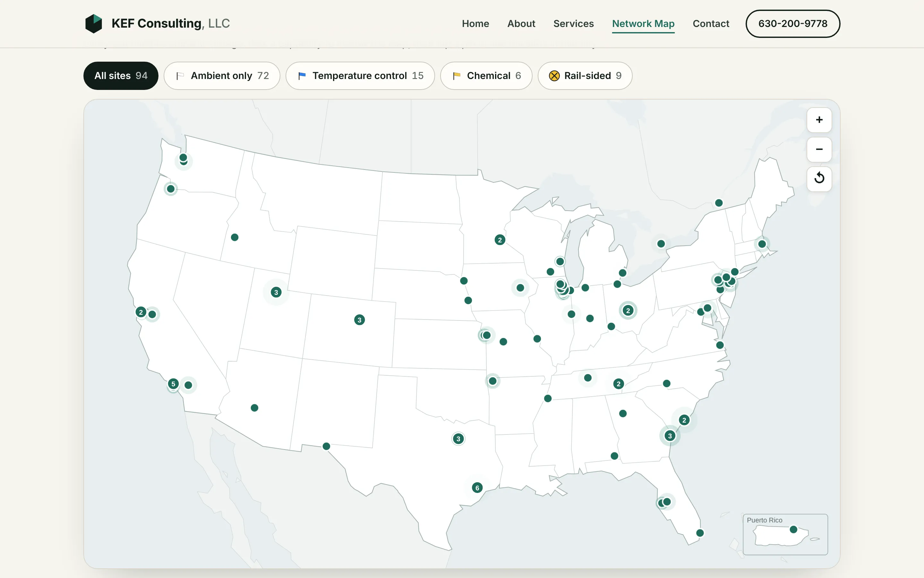Click the Puerto Rico inset label
924x578 pixels.
pos(765,520)
